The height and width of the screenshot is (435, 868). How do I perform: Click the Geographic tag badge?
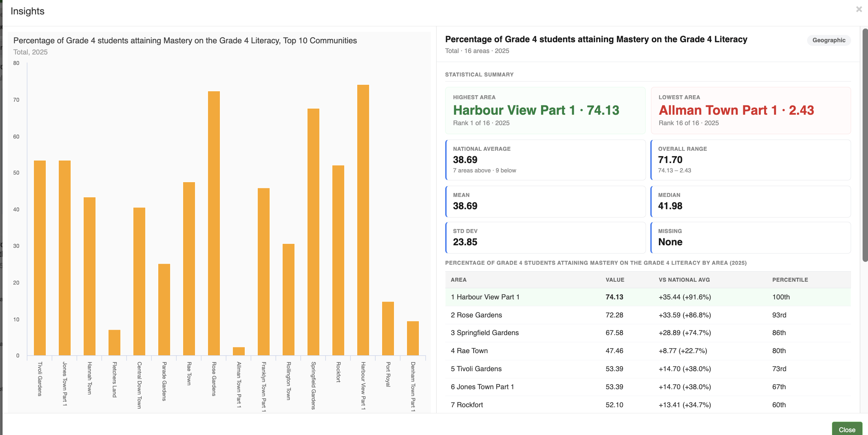829,40
